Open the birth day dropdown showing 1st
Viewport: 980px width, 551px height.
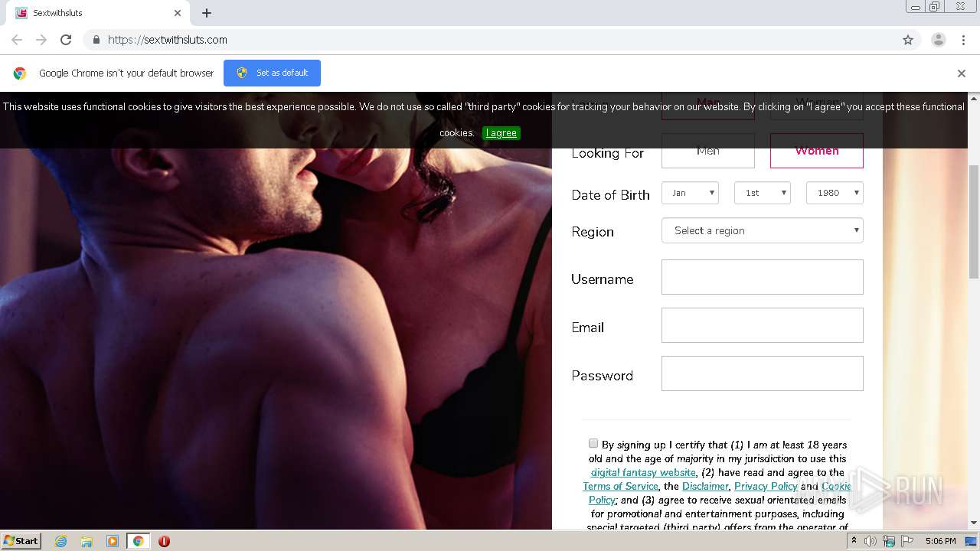(763, 193)
